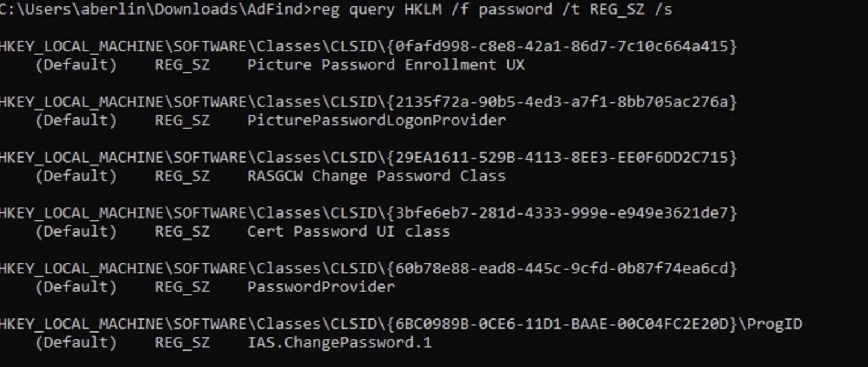Click the "Cert Password UI class" value
The width and height of the screenshot is (868, 367).
348,231
